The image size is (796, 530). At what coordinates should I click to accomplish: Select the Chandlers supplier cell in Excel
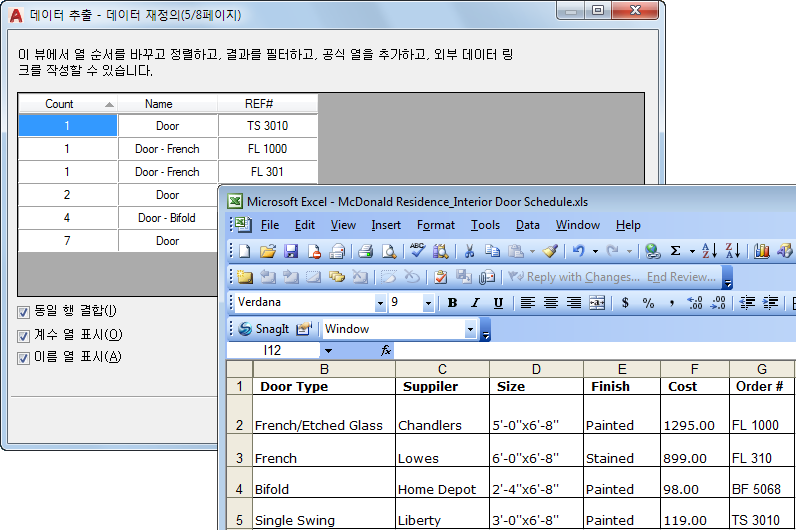(x=442, y=414)
